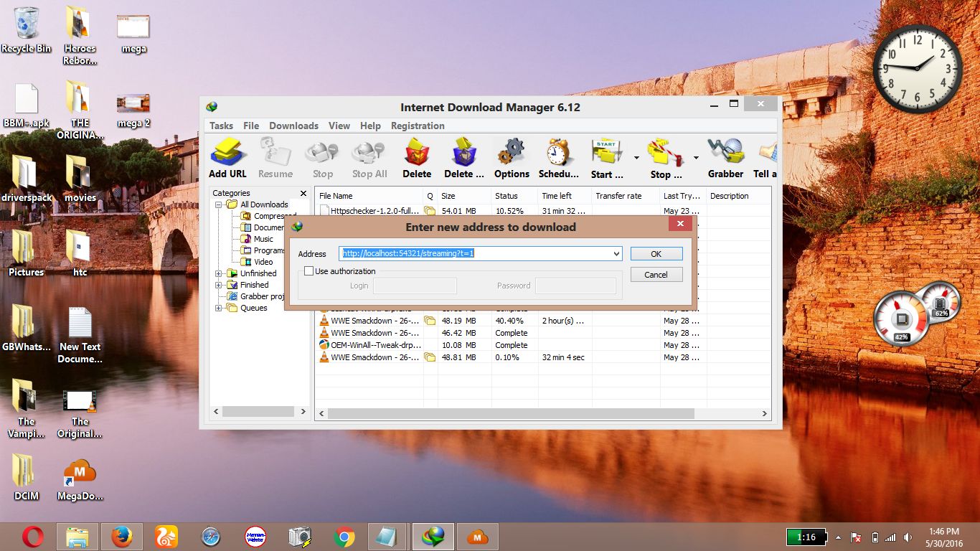The height and width of the screenshot is (551, 980).
Task: Open Google Chrome from the taskbar
Action: click(x=344, y=536)
